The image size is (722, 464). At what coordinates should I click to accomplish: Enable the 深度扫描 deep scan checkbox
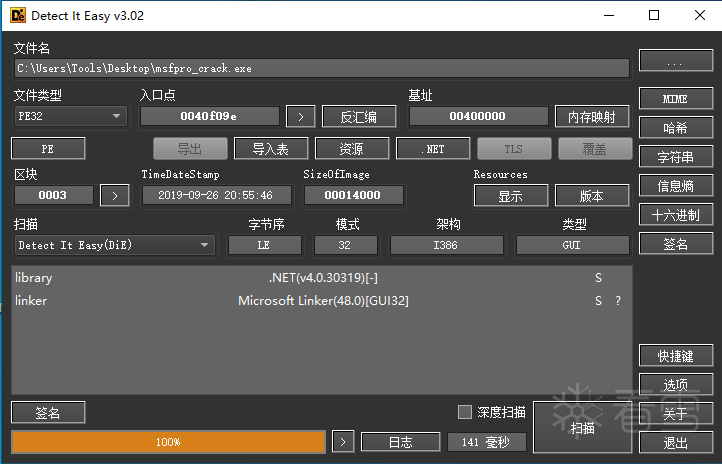click(465, 412)
